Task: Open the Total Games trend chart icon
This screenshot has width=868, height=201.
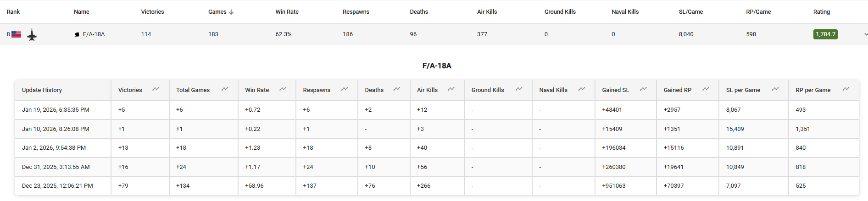Action: [225, 89]
